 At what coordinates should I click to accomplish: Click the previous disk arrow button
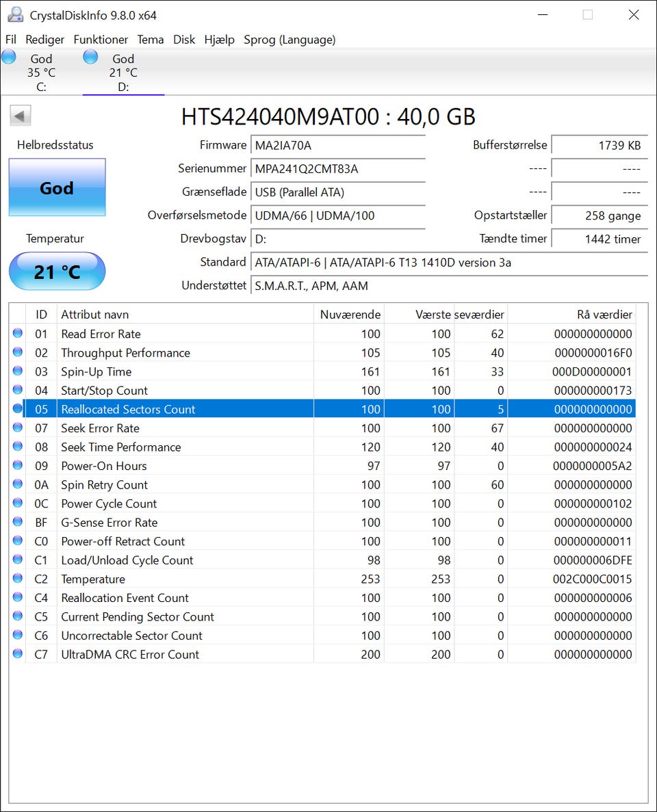21,116
